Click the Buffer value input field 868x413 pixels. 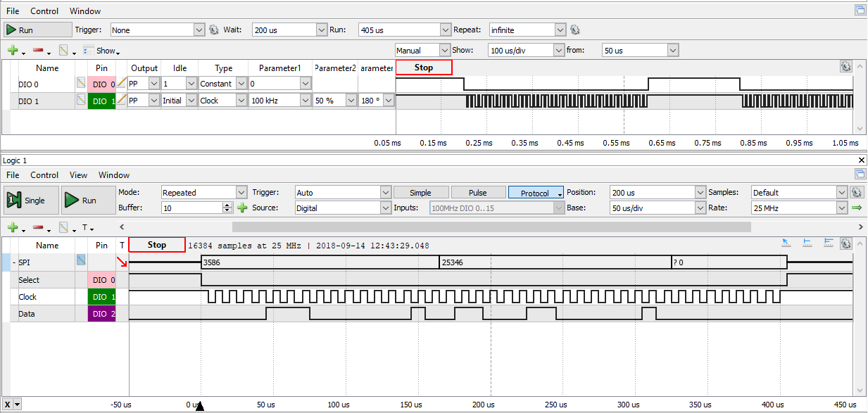coord(191,208)
